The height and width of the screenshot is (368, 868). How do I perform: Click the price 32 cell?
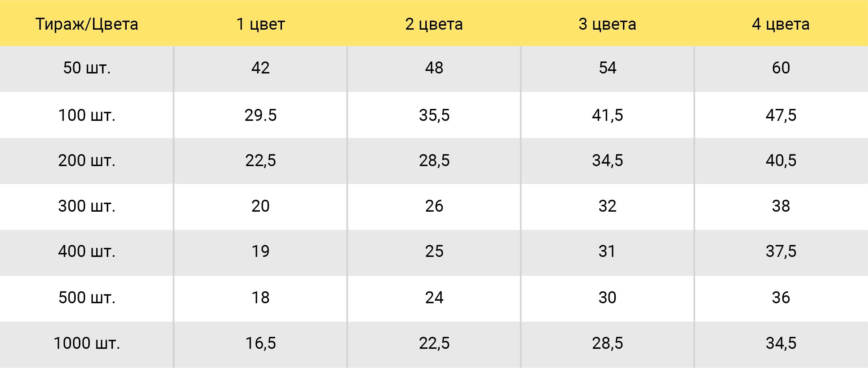click(607, 206)
